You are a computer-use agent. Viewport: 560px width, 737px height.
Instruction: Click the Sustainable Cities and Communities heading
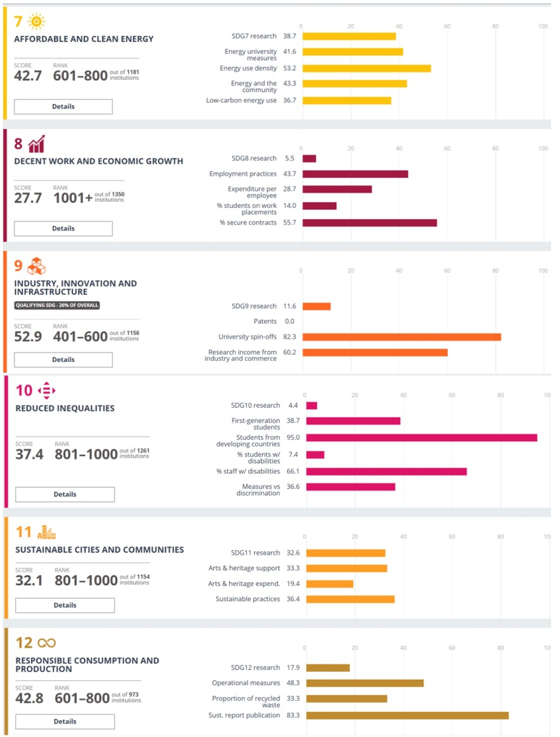tap(99, 550)
